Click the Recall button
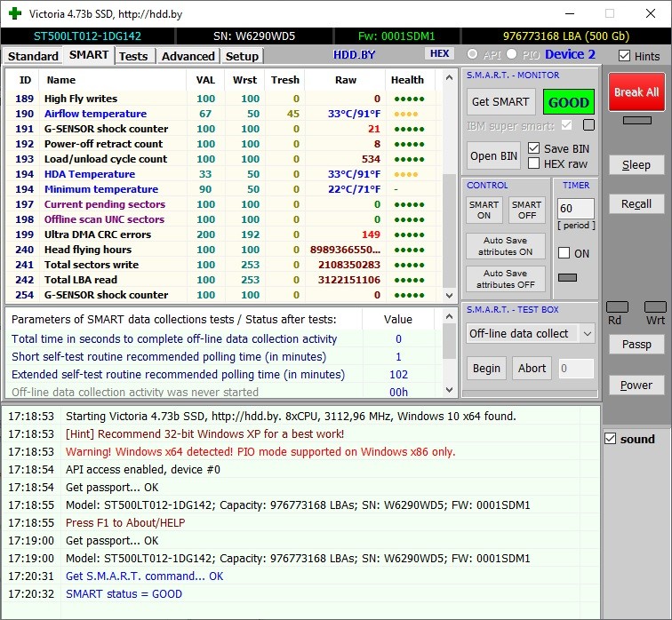The width and height of the screenshot is (672, 620). 636,203
